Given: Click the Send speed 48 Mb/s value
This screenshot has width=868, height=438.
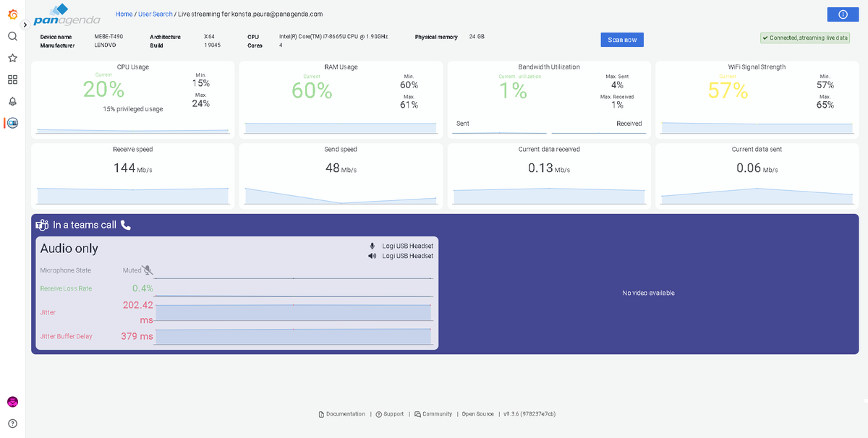Looking at the screenshot, I should tap(341, 168).
